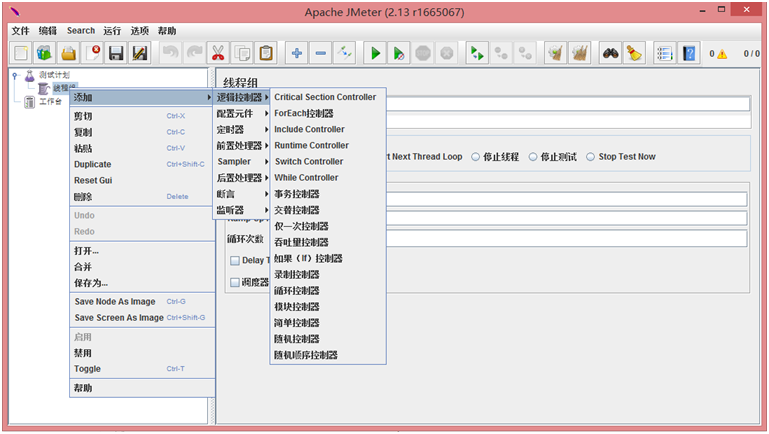Choose Critical Section Controller from submenu
Screen dimensions: 769x434
coord(325,97)
